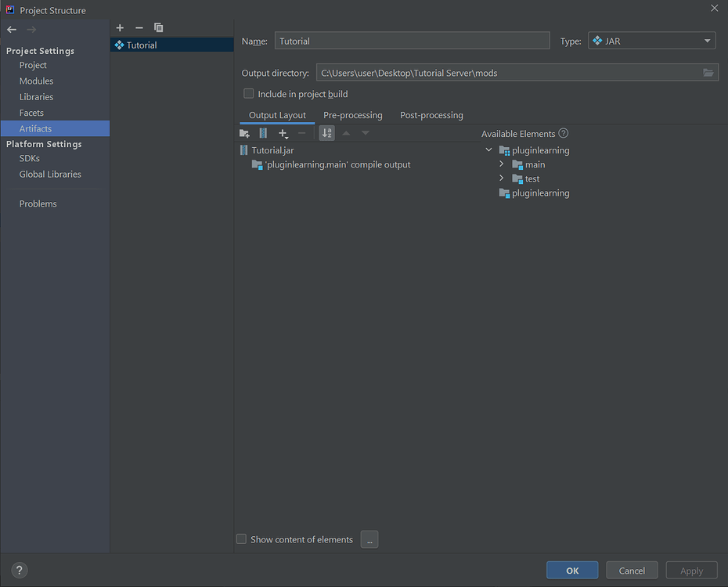Viewport: 728px width, 587px height.
Task: Open the Global Libraries settings
Action: (50, 175)
